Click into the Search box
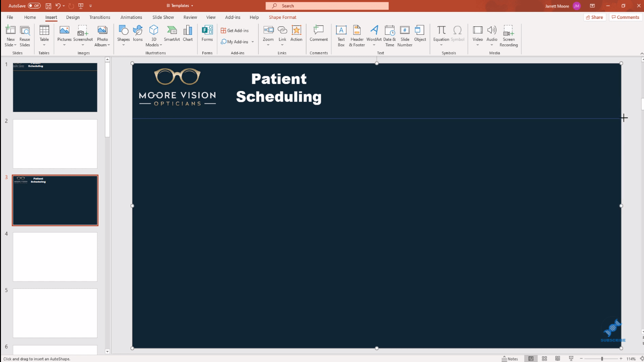Screen dimensions: 644x362 (x=327, y=6)
